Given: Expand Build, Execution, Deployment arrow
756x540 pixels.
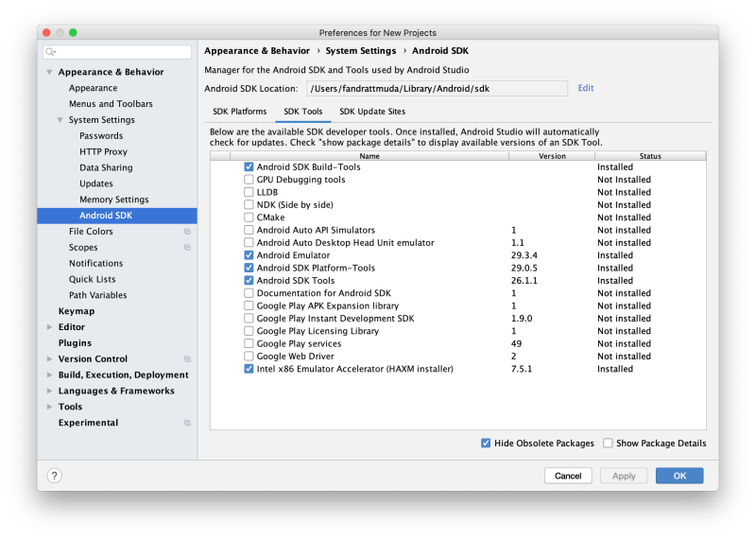Looking at the screenshot, I should tap(49, 375).
